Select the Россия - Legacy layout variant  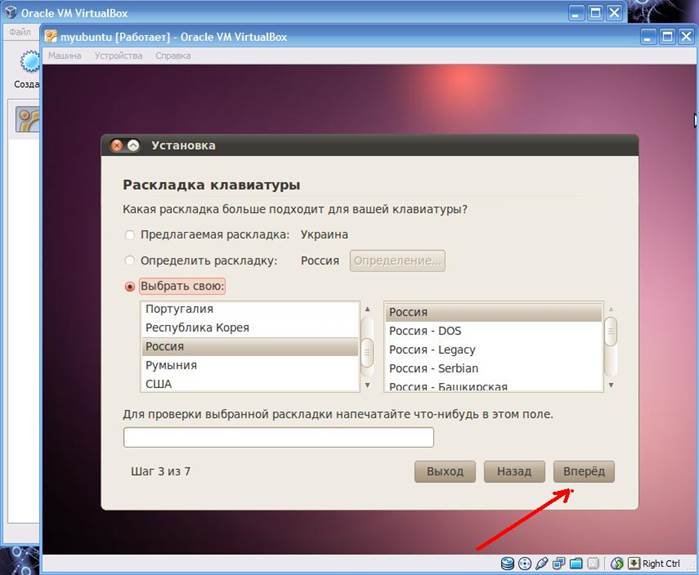click(493, 350)
